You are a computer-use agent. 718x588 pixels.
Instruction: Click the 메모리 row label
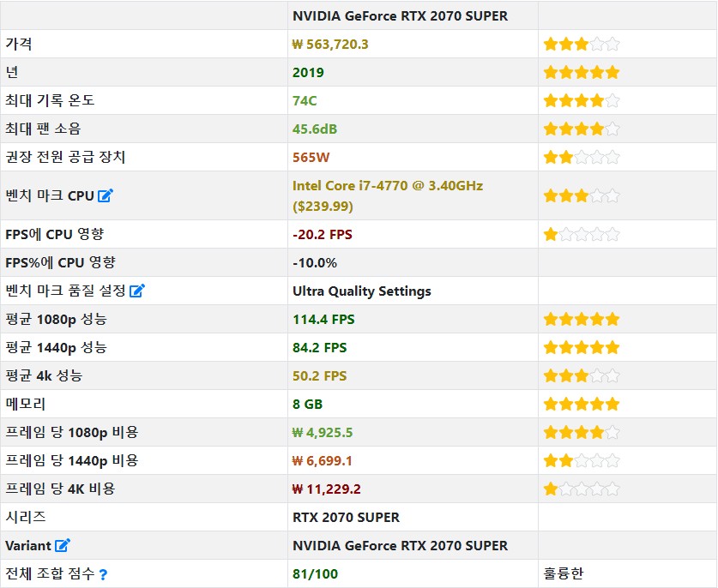pyautogui.click(x=26, y=404)
